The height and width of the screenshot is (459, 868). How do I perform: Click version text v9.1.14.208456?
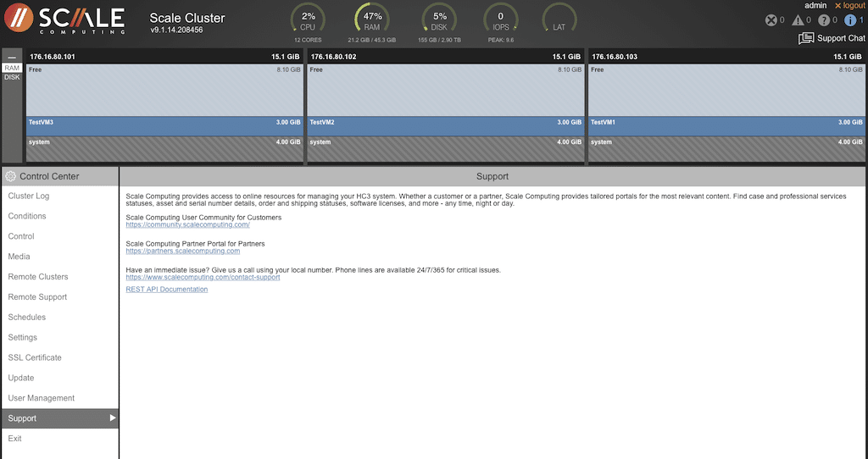(x=176, y=30)
